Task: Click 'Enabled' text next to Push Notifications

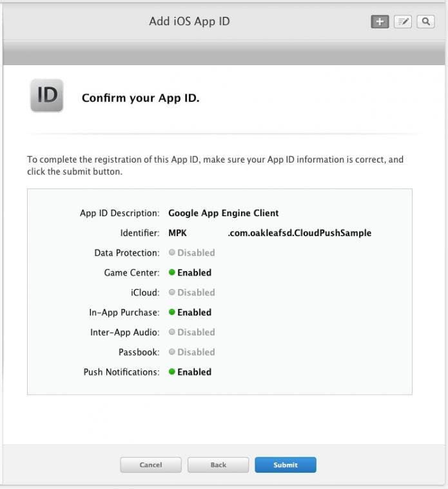Action: coord(195,372)
